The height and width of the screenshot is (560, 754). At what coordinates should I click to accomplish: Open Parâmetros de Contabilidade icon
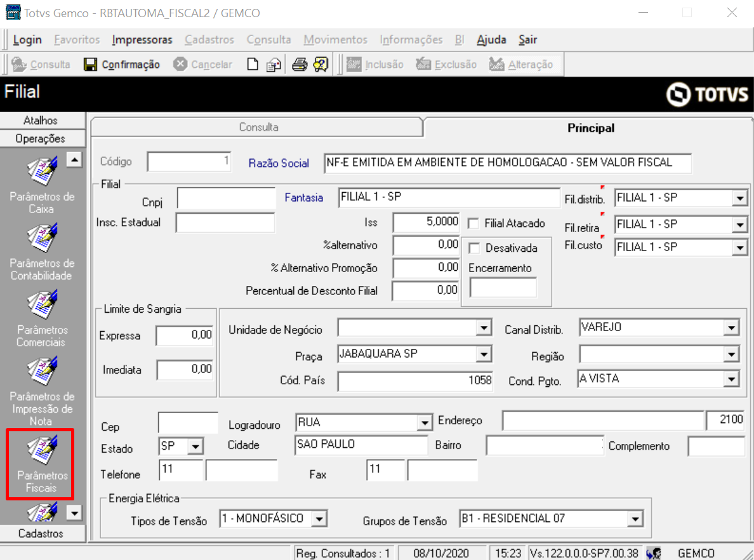tap(43, 237)
